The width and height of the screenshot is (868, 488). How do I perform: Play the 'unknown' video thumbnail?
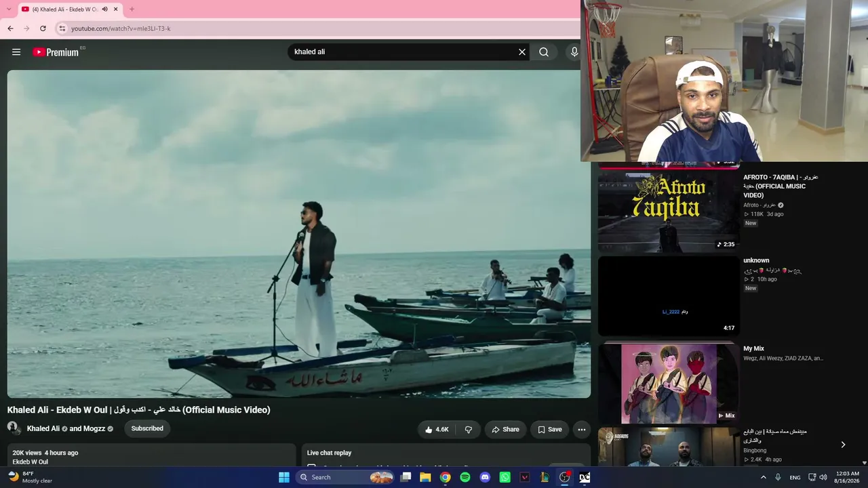(668, 296)
